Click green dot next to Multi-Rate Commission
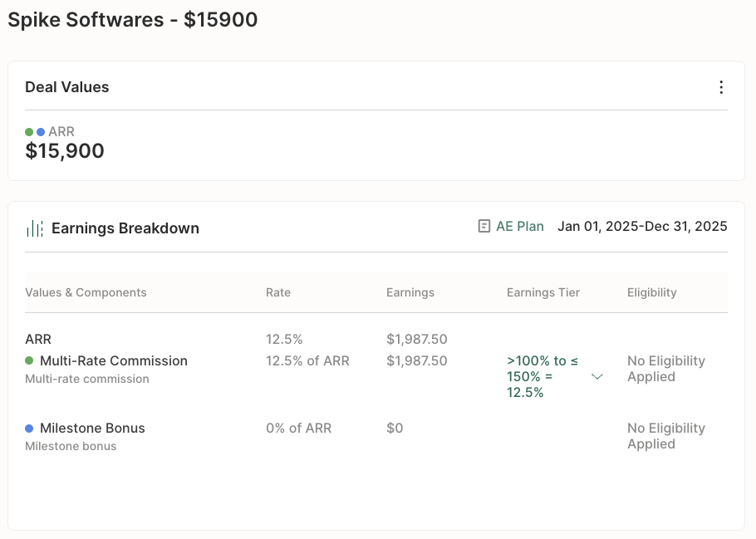This screenshot has width=756, height=539. click(29, 360)
